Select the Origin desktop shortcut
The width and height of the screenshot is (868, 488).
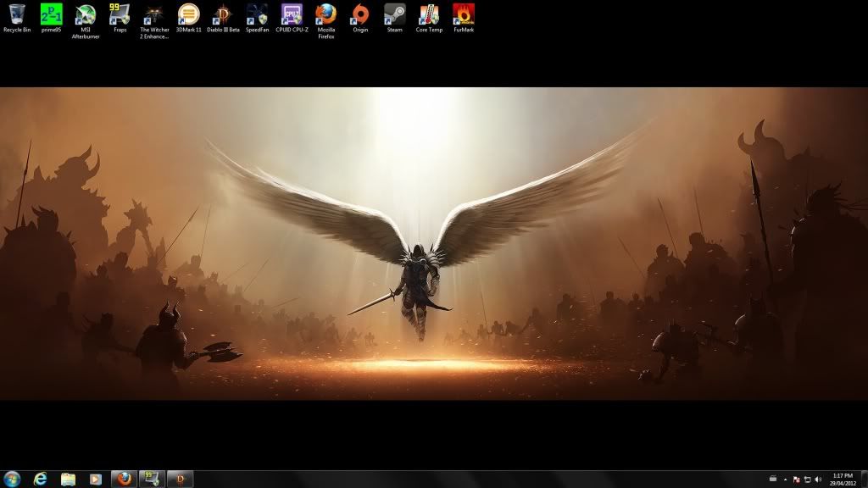[x=360, y=19]
